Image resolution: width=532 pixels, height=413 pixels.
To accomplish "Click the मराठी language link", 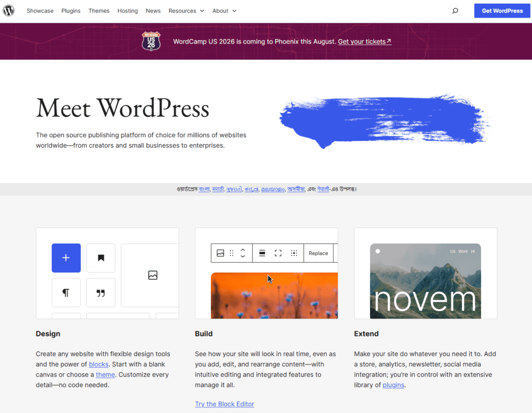I will [218, 189].
